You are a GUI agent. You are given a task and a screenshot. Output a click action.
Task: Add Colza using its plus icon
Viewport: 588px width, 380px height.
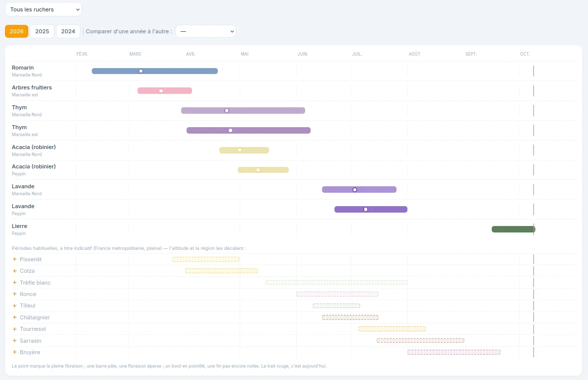coord(14,271)
